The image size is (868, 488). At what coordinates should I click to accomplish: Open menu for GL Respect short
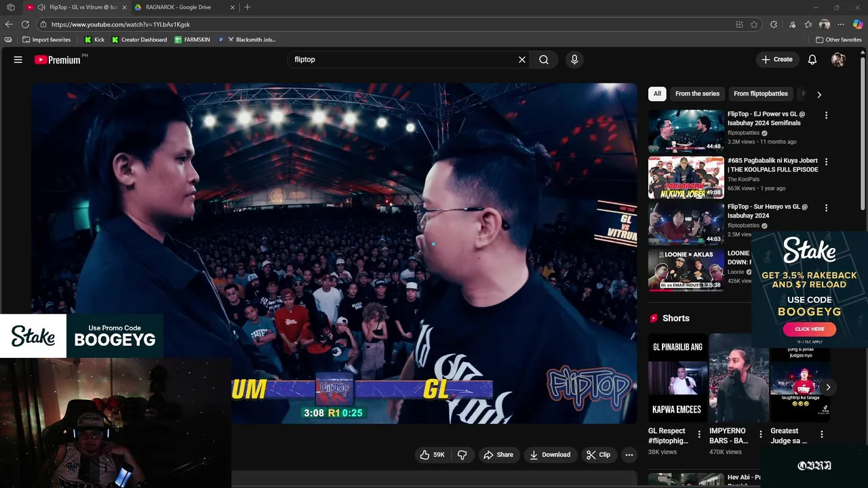(x=699, y=434)
